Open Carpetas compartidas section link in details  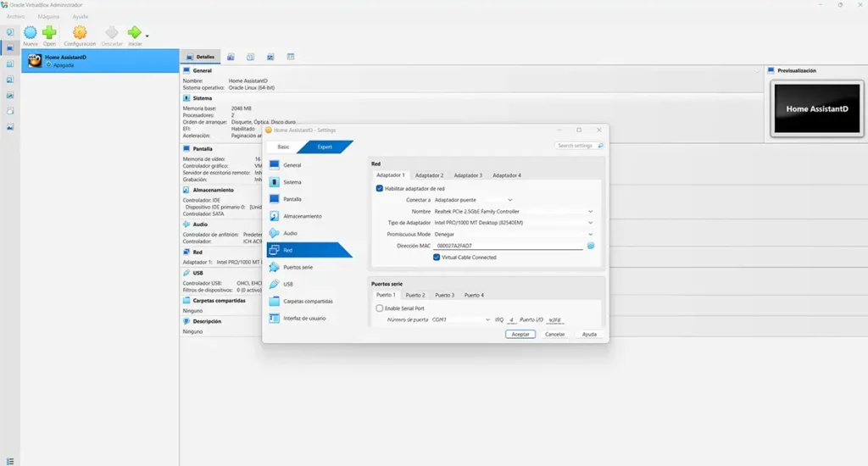(x=219, y=301)
